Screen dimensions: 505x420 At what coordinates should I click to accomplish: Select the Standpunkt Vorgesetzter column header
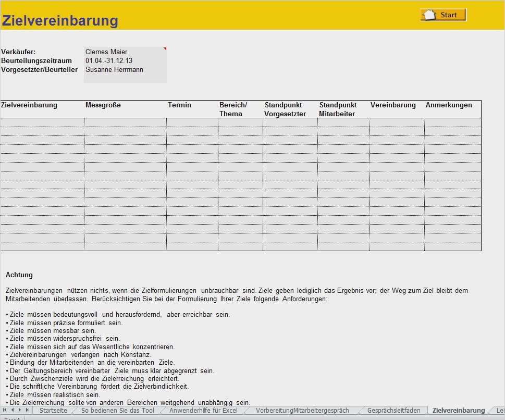pos(285,109)
